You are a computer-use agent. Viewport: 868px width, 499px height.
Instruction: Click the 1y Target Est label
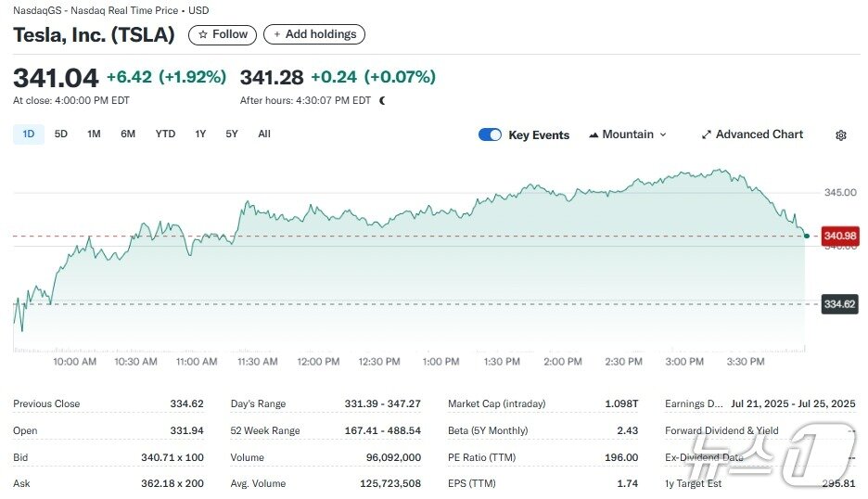pyautogui.click(x=693, y=483)
